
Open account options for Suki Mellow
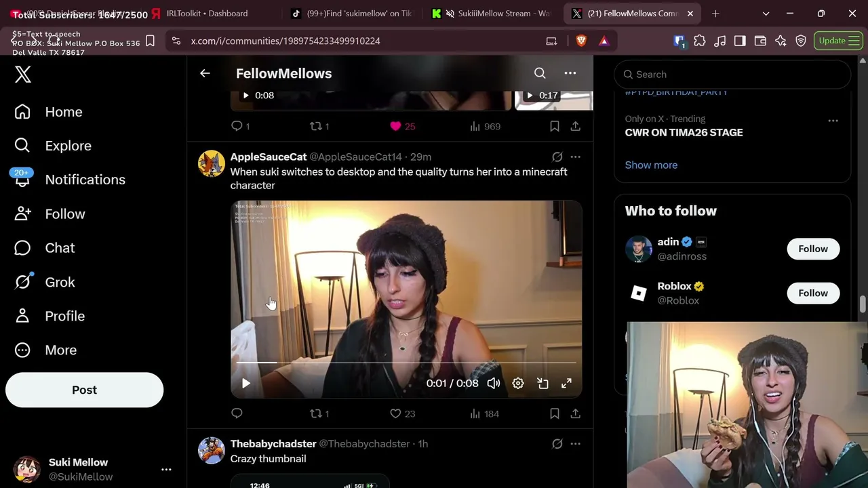(x=166, y=469)
